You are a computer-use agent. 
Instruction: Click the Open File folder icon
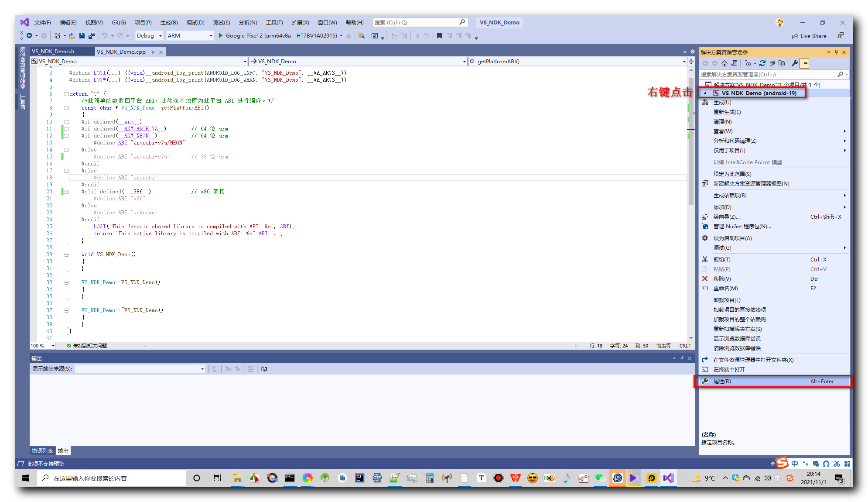point(72,36)
